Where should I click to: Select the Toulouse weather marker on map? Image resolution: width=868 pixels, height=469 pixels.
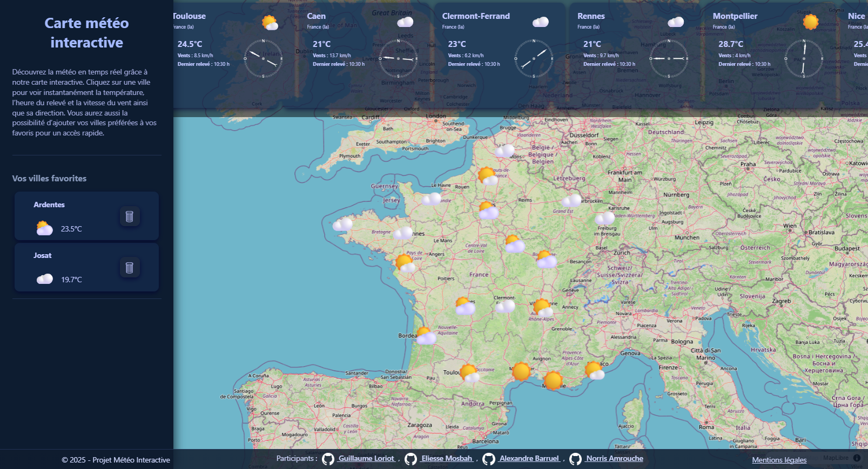(468, 373)
